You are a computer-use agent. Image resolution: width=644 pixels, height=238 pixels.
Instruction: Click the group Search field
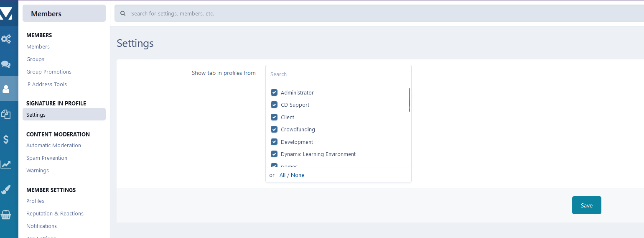(x=338, y=74)
